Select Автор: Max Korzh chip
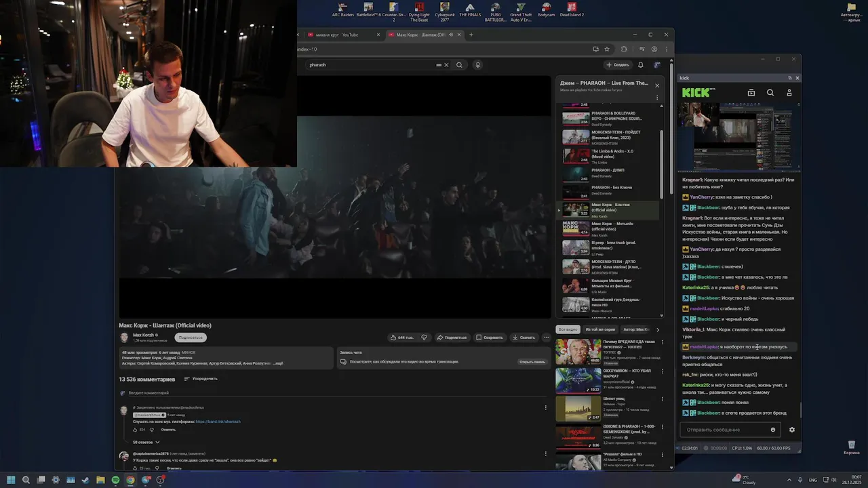868x488 pixels. (x=635, y=329)
